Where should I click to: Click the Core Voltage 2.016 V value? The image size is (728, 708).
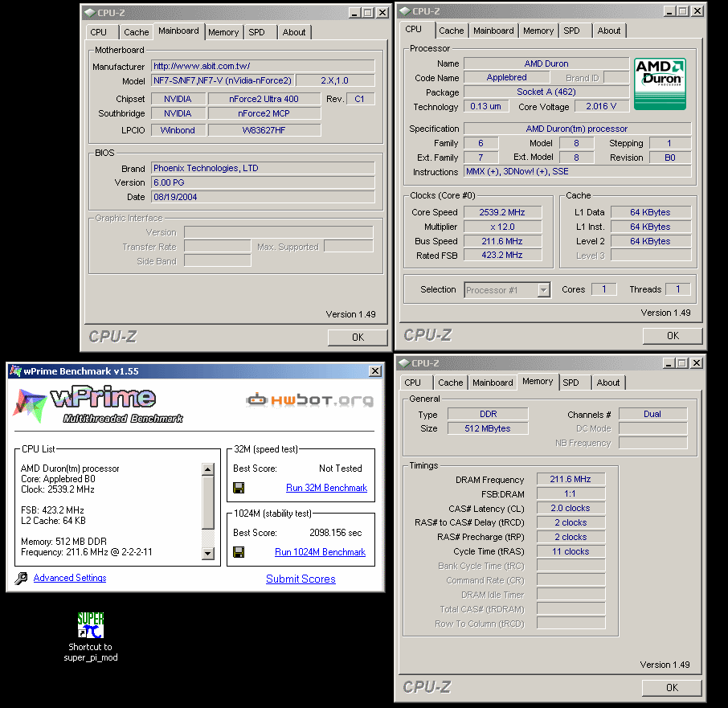point(601,106)
